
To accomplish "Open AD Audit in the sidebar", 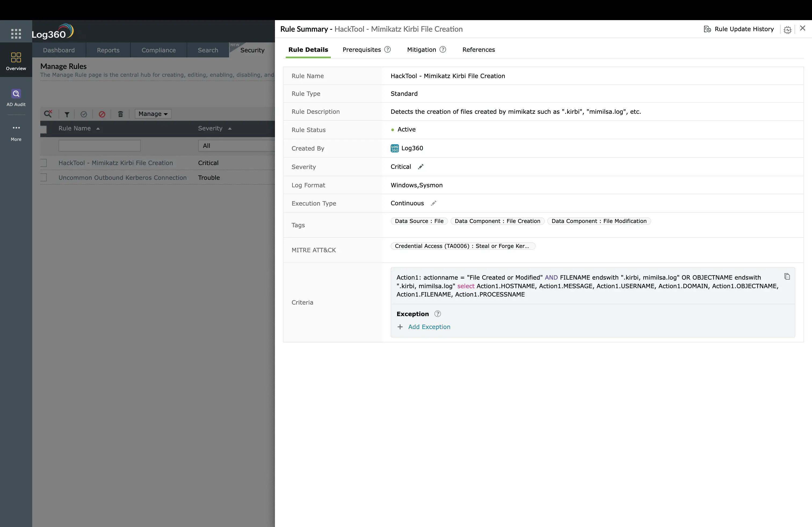I will (16, 97).
